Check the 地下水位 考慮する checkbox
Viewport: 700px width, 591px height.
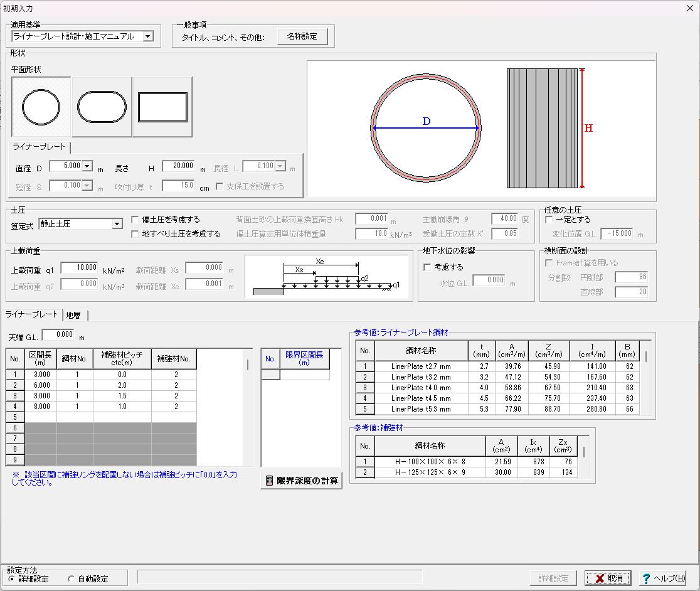click(428, 267)
